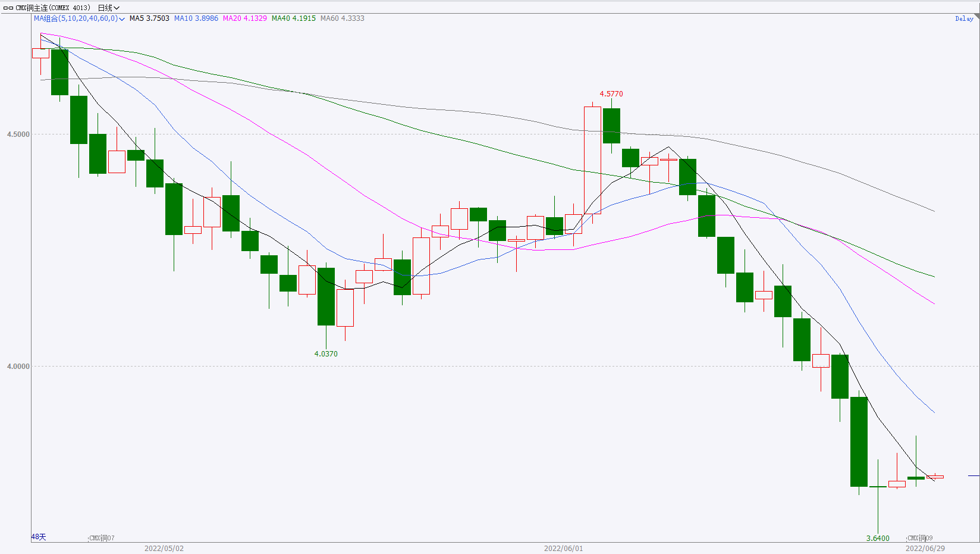980x554 pixels.
Task: Expand the MA组合(5,10,20,40,60,0) indicator dropdown
Action: (79, 18)
